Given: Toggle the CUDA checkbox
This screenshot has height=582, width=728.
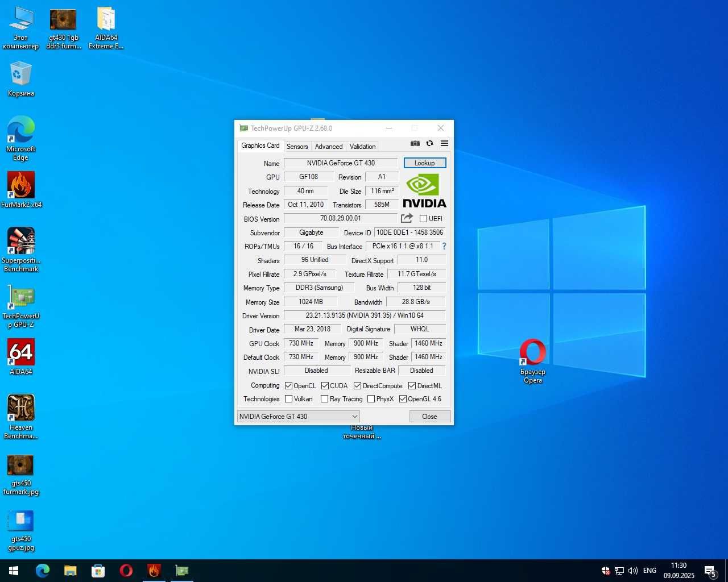Looking at the screenshot, I should (325, 386).
